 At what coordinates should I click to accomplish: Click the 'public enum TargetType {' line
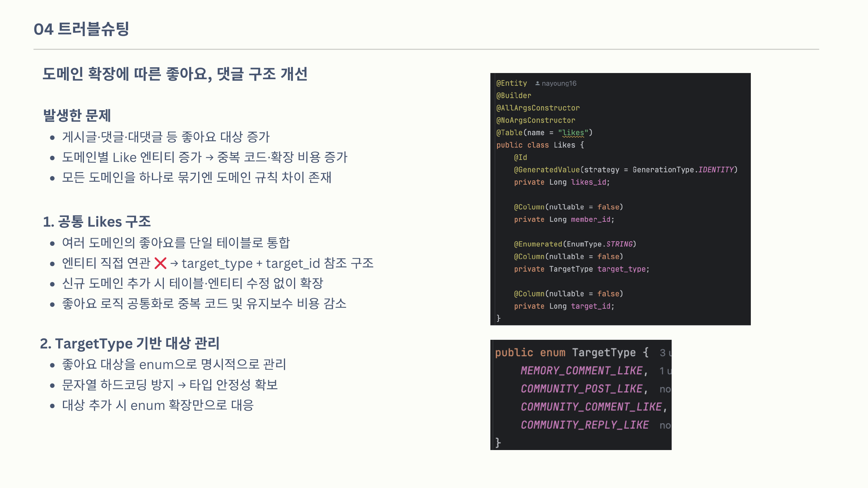tap(572, 352)
